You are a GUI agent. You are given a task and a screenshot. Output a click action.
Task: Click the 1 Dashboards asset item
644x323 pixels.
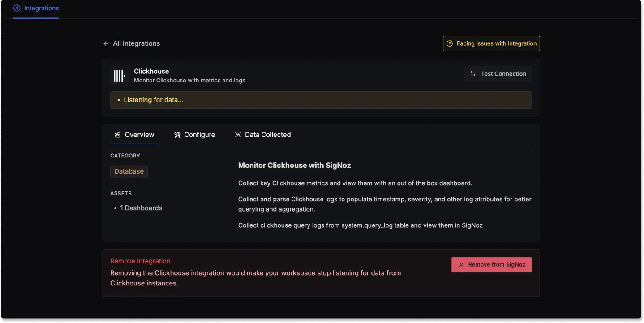141,208
